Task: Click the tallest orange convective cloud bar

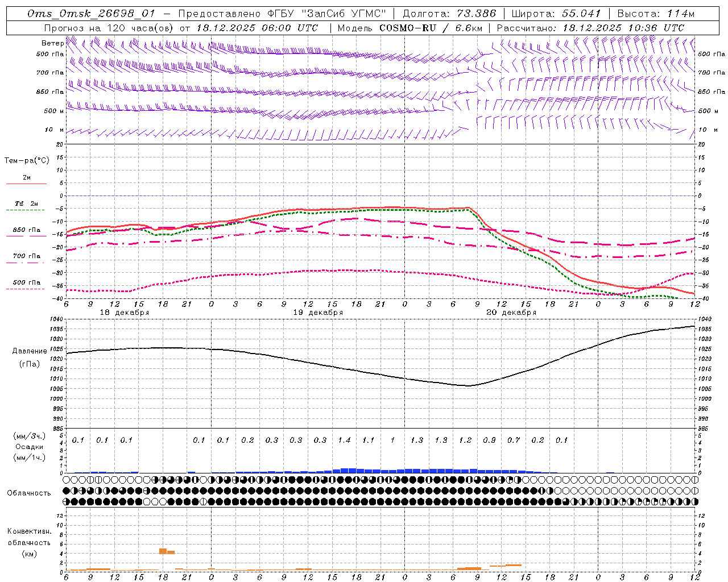Action: point(163,551)
